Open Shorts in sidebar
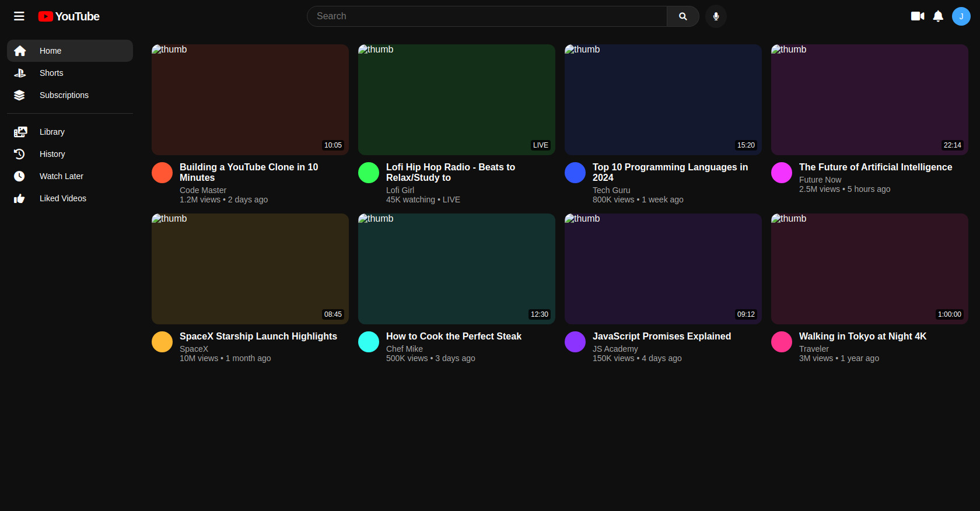Screen dimensions: 980x511 pos(70,73)
